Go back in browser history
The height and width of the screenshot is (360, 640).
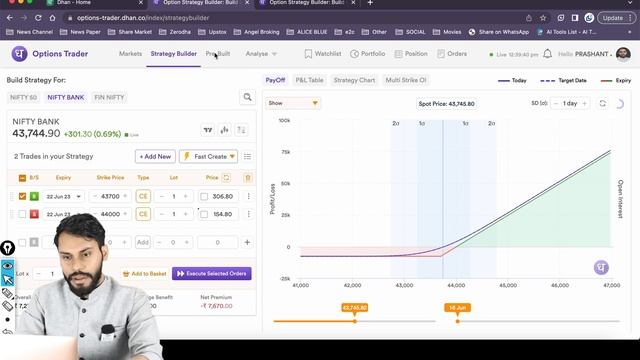[9, 18]
